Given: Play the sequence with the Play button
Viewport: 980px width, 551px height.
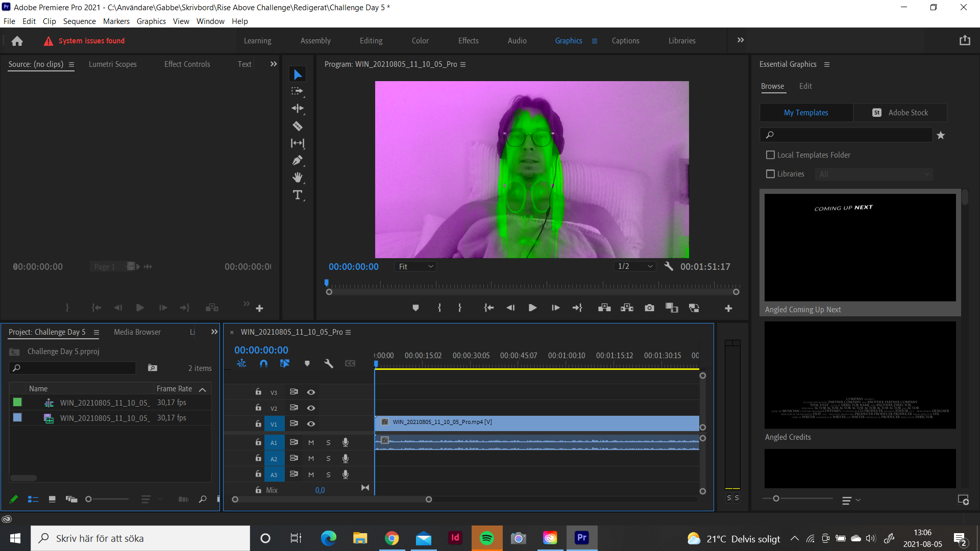Looking at the screenshot, I should click(x=532, y=308).
